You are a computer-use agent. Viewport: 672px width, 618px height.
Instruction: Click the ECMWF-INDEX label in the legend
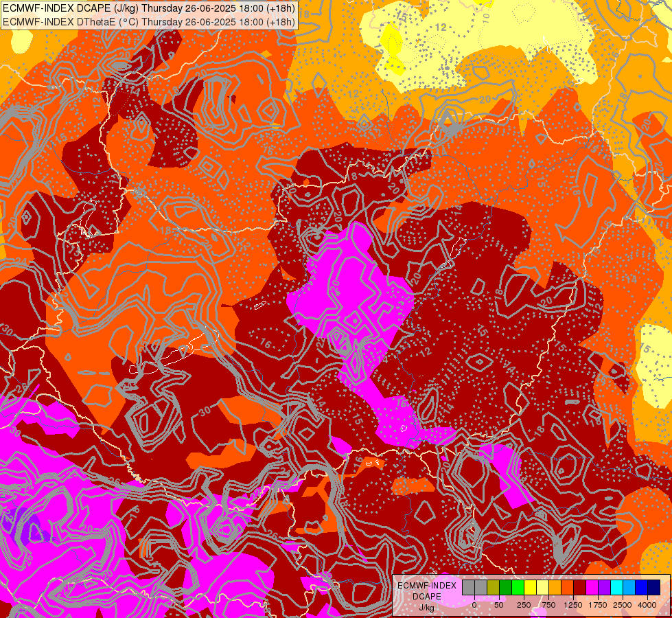(427, 586)
